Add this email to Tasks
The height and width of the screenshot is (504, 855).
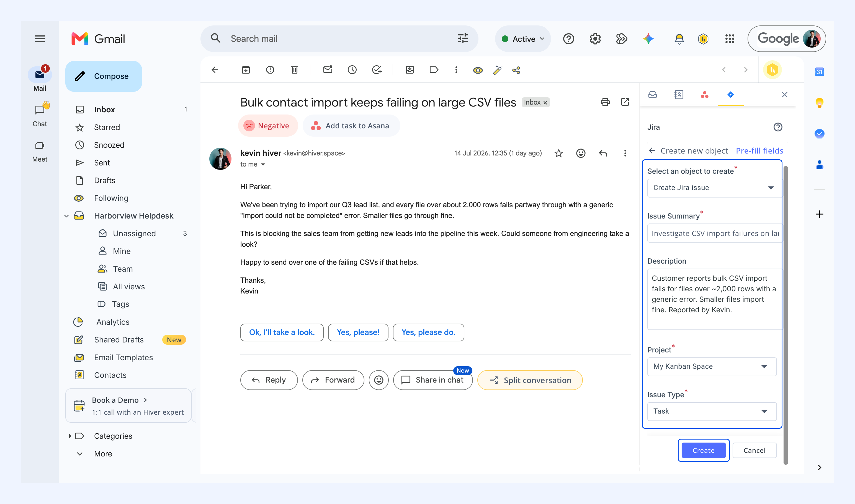(377, 70)
